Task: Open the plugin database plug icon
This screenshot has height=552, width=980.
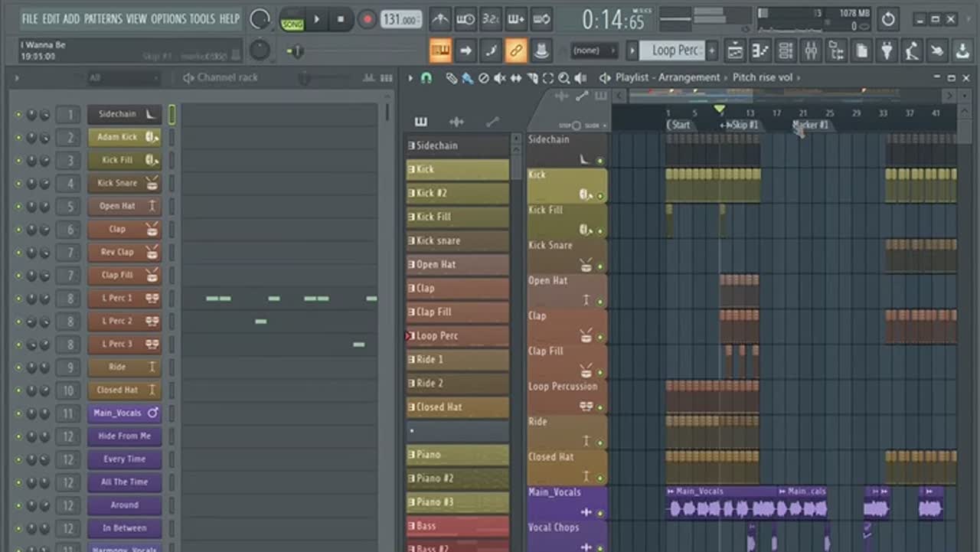Action: pos(887,51)
